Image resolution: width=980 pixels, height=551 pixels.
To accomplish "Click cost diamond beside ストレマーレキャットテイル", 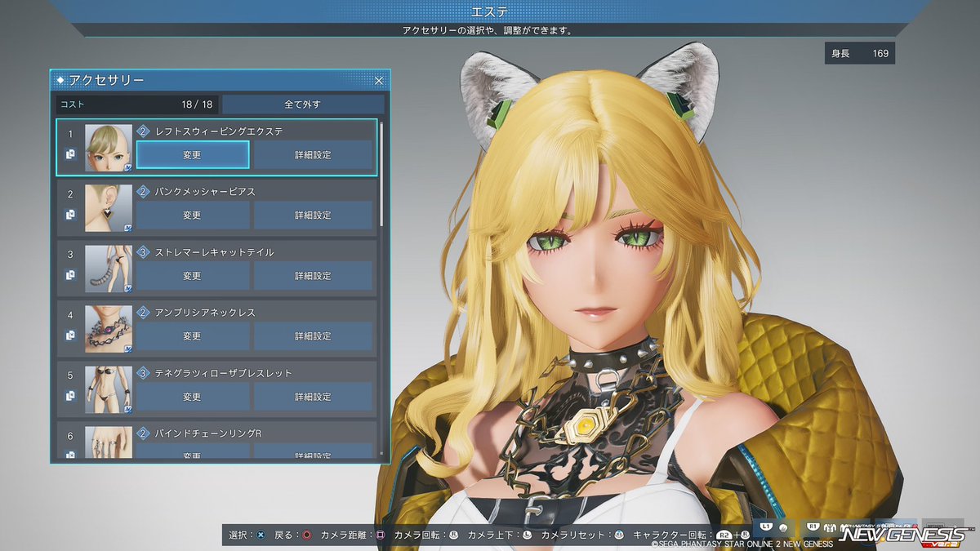I will pos(143,252).
